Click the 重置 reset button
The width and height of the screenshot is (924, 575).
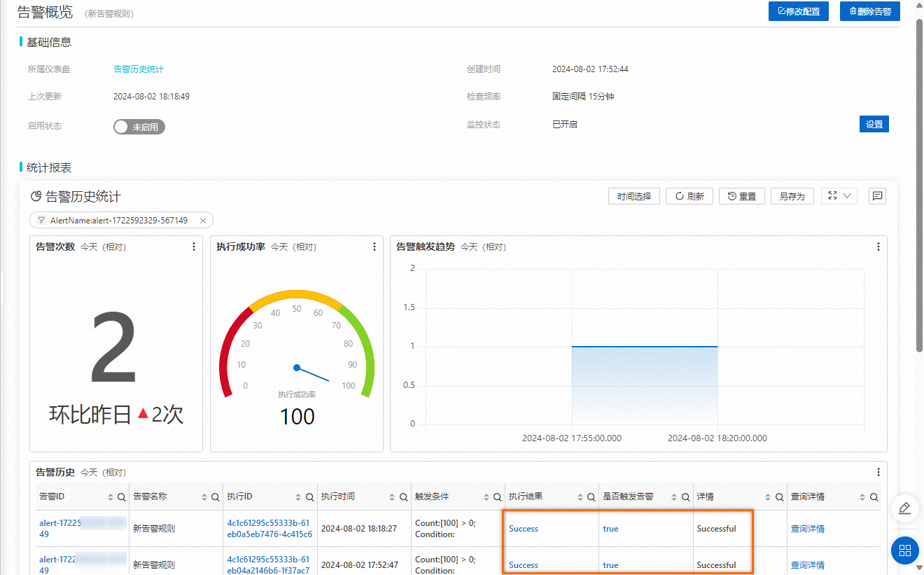click(742, 196)
